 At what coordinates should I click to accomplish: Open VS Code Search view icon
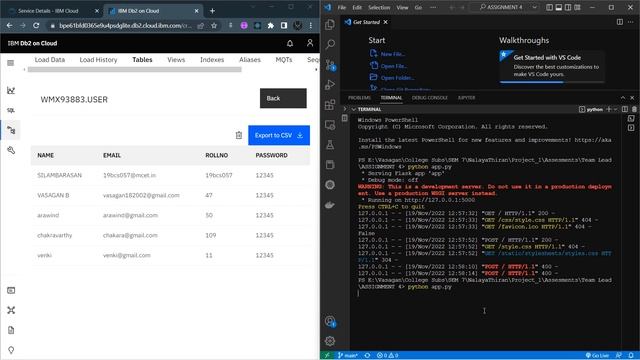point(330,44)
